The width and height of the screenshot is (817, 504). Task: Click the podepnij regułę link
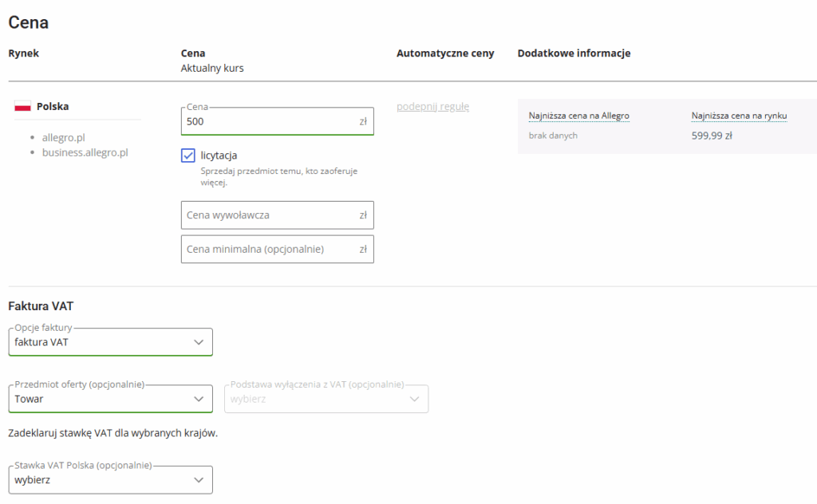(x=432, y=107)
